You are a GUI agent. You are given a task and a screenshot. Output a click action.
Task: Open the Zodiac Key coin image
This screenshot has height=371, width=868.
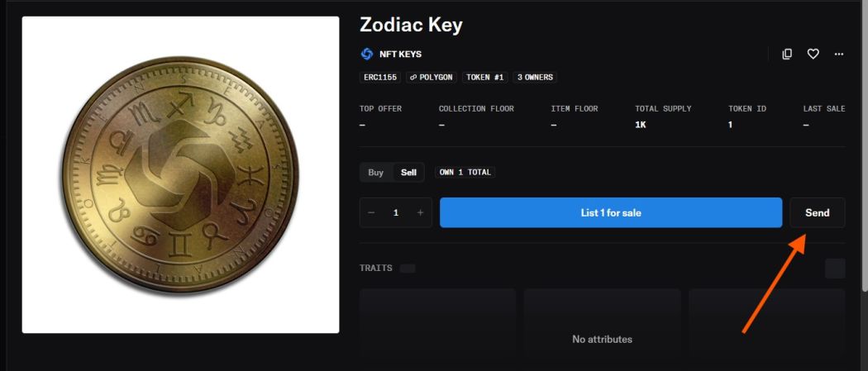pyautogui.click(x=180, y=174)
